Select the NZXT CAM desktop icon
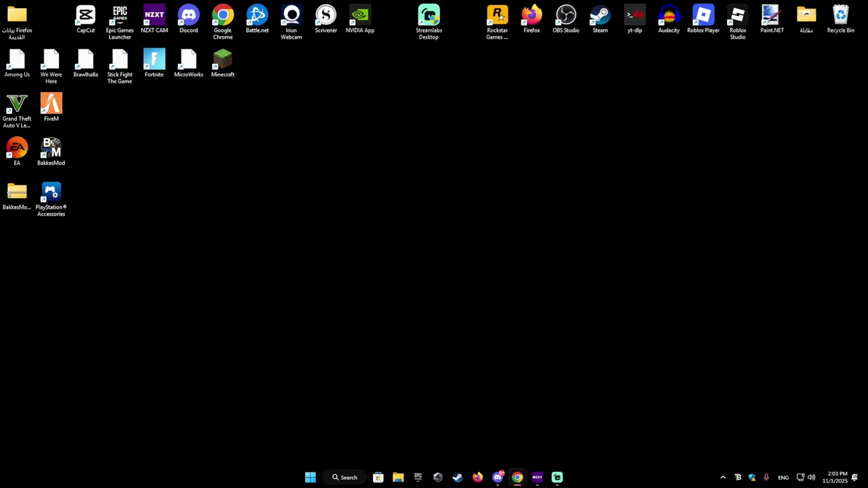The height and width of the screenshot is (488, 868). tap(154, 19)
